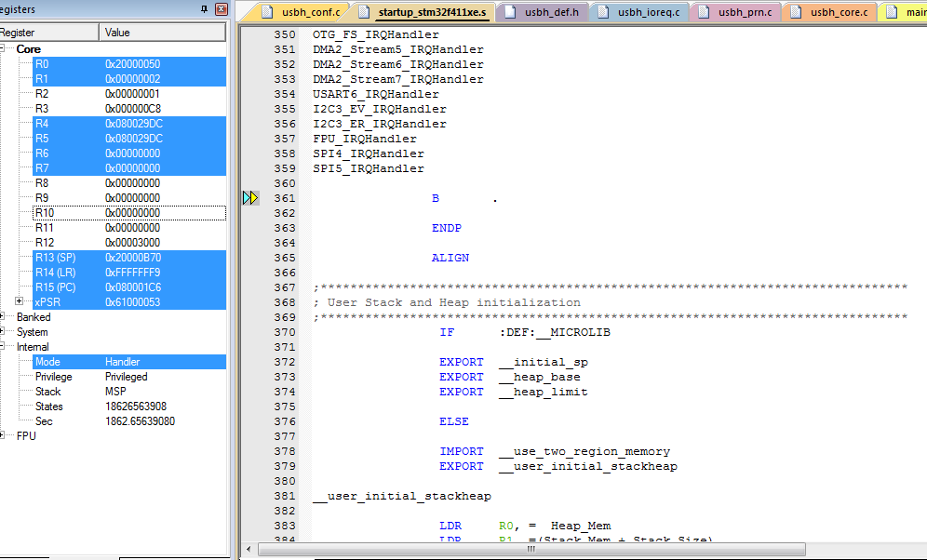Expand the FPU registers group
Image resolution: width=927 pixels, height=560 pixels.
(x=3, y=435)
